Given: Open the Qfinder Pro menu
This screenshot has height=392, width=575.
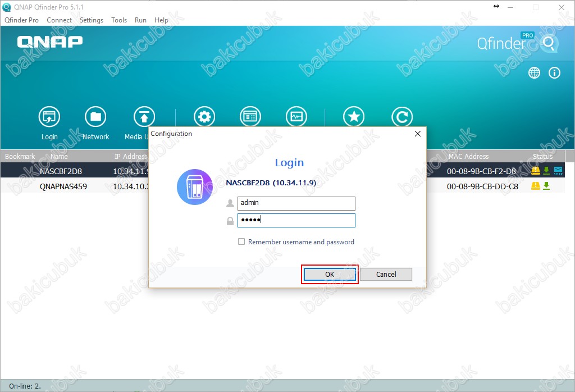Looking at the screenshot, I should [22, 20].
